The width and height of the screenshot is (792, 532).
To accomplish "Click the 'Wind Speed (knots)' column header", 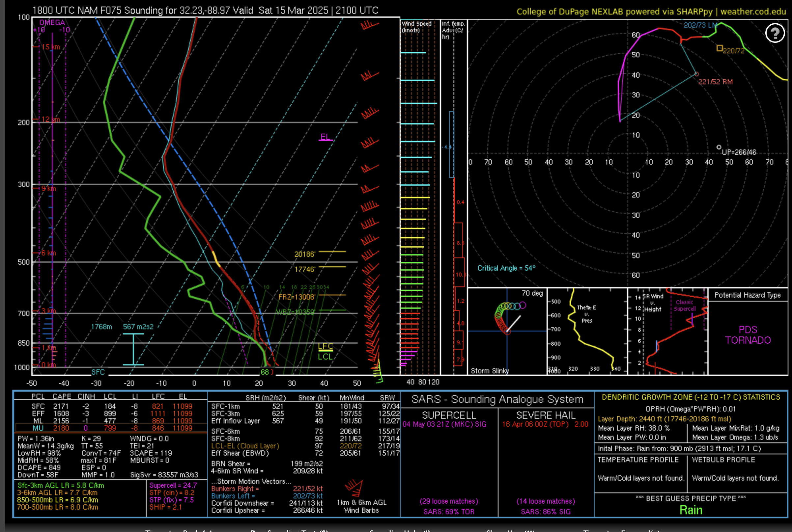I will point(416,27).
